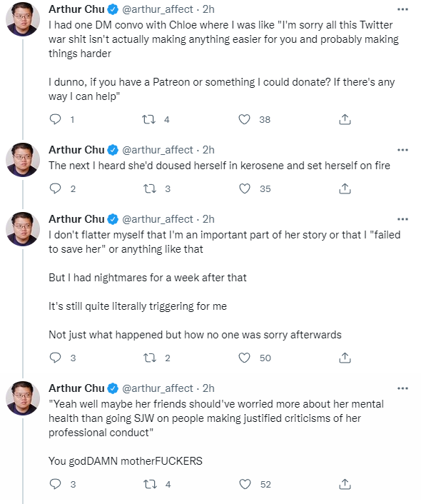Open more options on the first tweet
Screen dimensions: 421x504
coord(402,9)
